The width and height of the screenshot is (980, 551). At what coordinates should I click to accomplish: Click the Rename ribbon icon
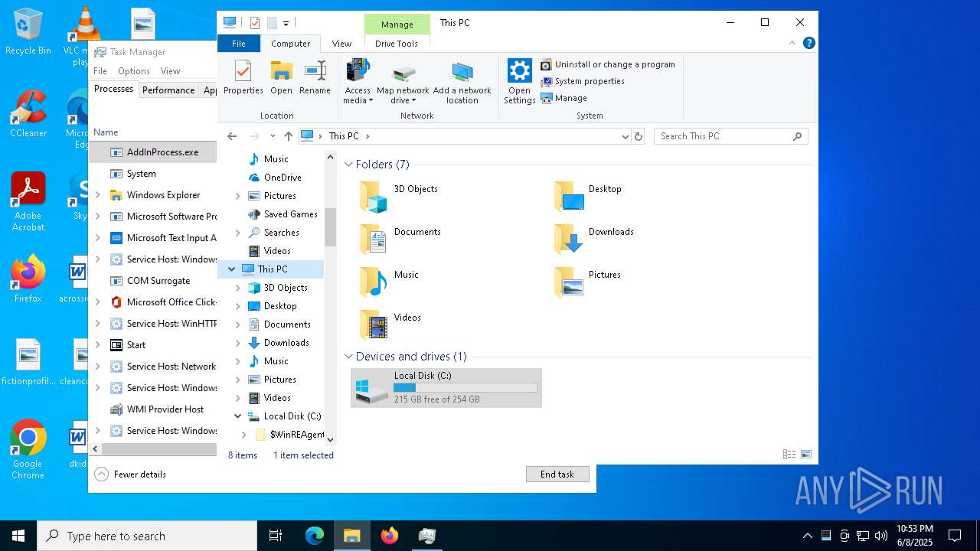click(x=315, y=77)
